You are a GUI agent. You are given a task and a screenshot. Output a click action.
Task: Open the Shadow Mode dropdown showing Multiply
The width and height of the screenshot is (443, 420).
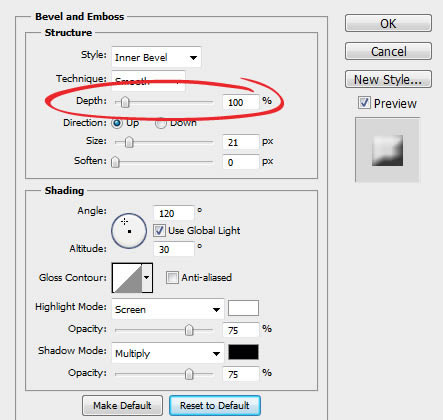pyautogui.click(x=168, y=353)
